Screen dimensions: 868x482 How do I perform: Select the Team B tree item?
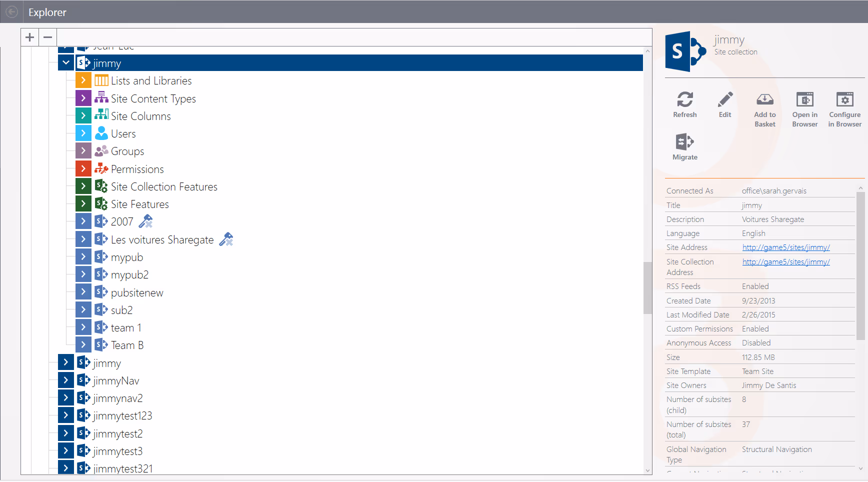(127, 345)
